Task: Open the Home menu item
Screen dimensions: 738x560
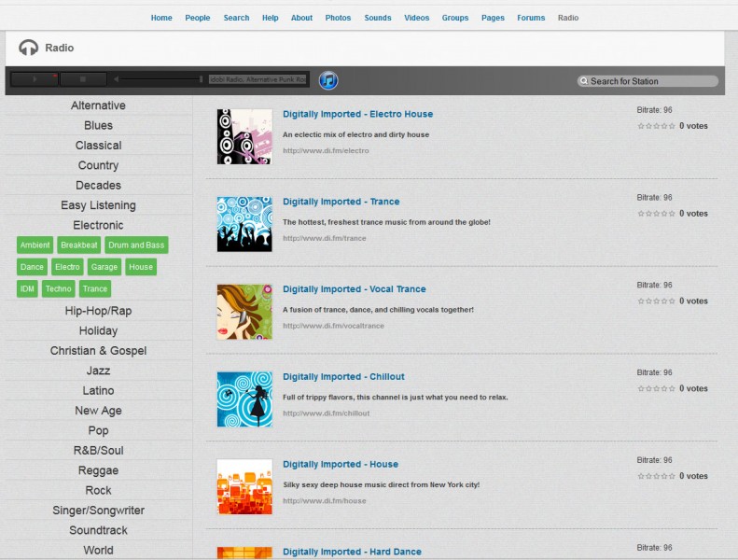Action: coord(161,18)
